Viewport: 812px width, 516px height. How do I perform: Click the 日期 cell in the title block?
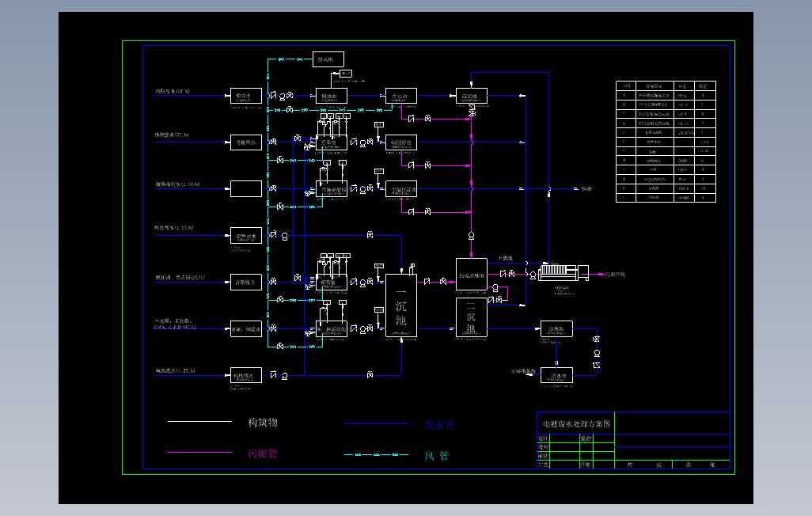pos(585,465)
